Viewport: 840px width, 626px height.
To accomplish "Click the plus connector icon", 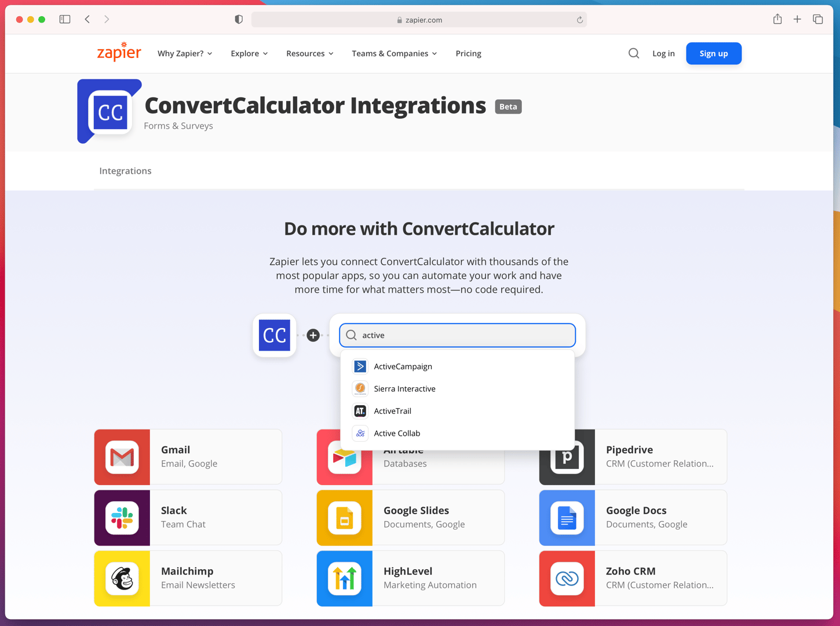I will point(313,335).
